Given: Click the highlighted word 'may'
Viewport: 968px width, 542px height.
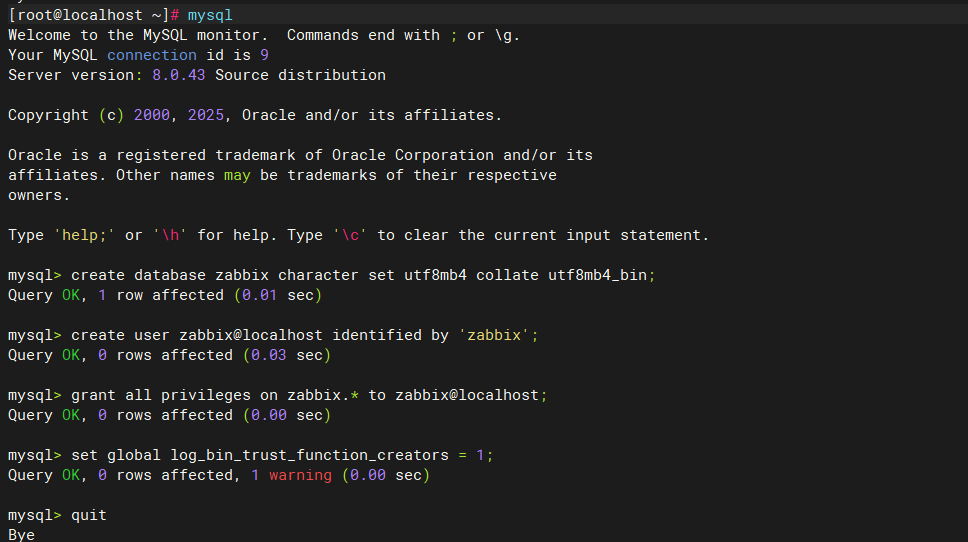Looking at the screenshot, I should [x=237, y=175].
